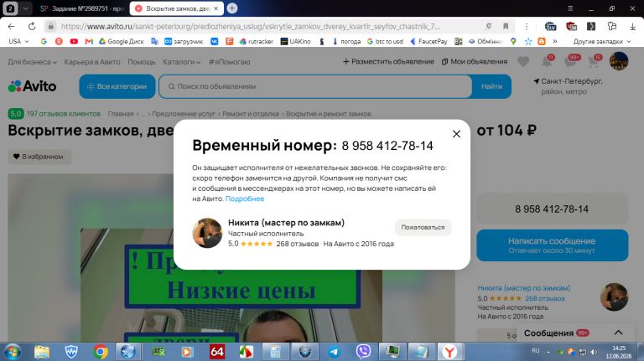
Task: Click Никита (мастер по замкам) name in dialog
Action: tap(286, 222)
